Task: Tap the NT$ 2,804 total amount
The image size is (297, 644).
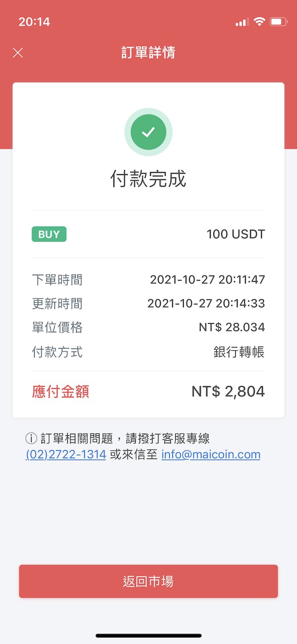Action: (x=228, y=392)
